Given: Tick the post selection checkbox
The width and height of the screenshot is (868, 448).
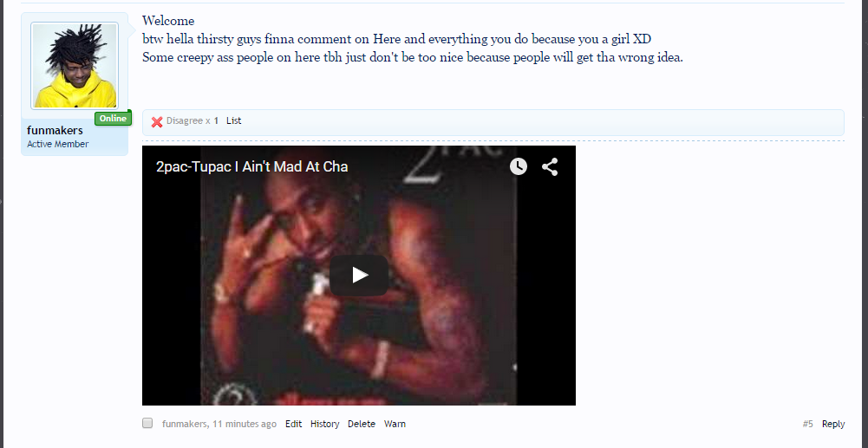Looking at the screenshot, I should pyautogui.click(x=147, y=423).
